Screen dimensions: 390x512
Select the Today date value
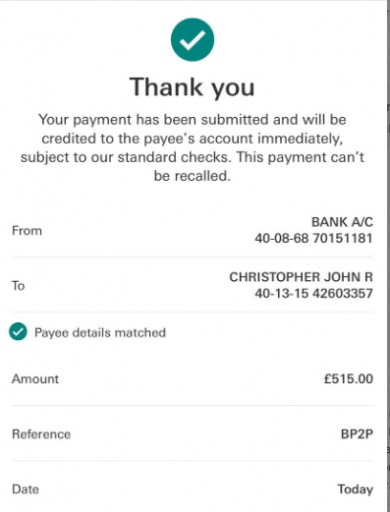tap(355, 489)
